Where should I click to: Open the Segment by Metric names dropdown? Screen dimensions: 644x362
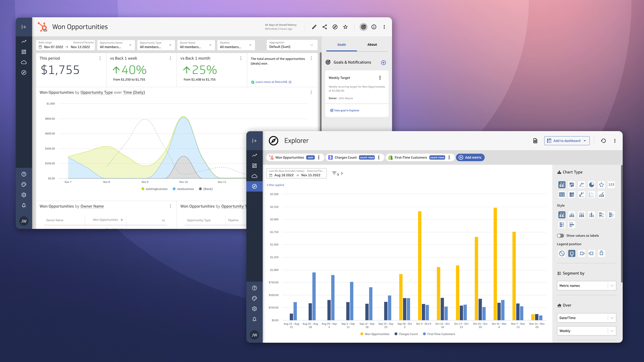[x=586, y=286]
